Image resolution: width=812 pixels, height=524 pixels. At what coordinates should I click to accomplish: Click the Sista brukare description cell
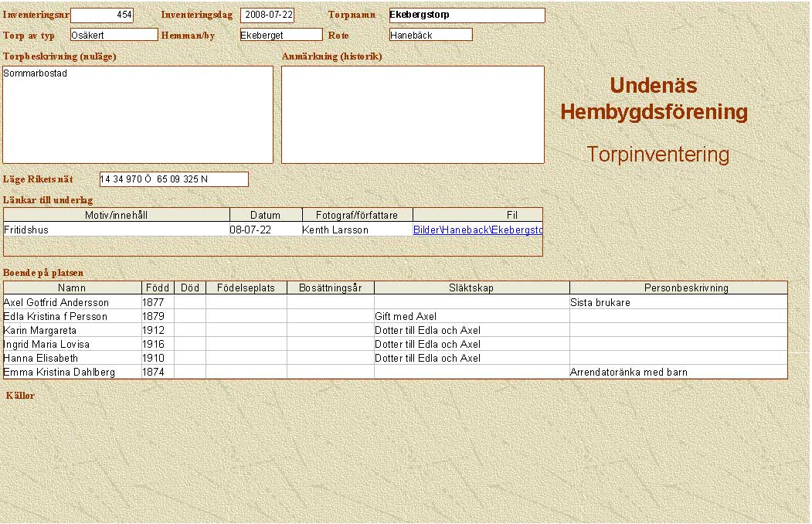pyautogui.click(x=678, y=302)
